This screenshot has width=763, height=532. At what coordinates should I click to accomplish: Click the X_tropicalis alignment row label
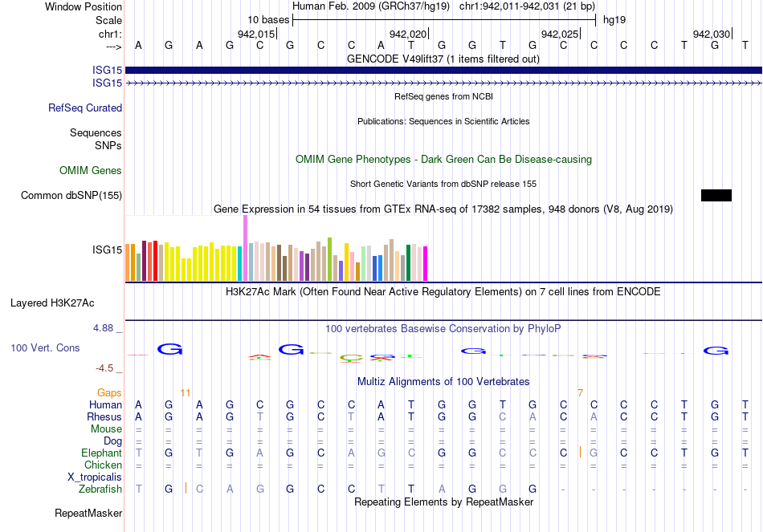[x=95, y=477]
